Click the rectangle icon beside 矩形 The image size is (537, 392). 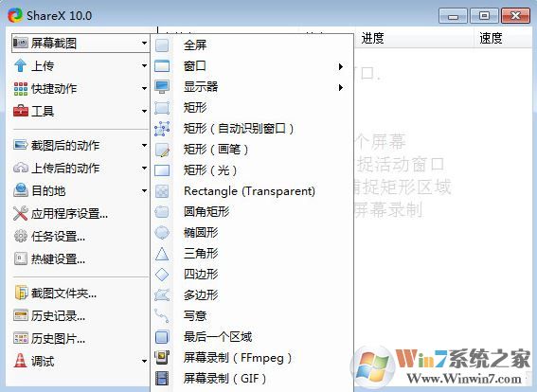(162, 108)
